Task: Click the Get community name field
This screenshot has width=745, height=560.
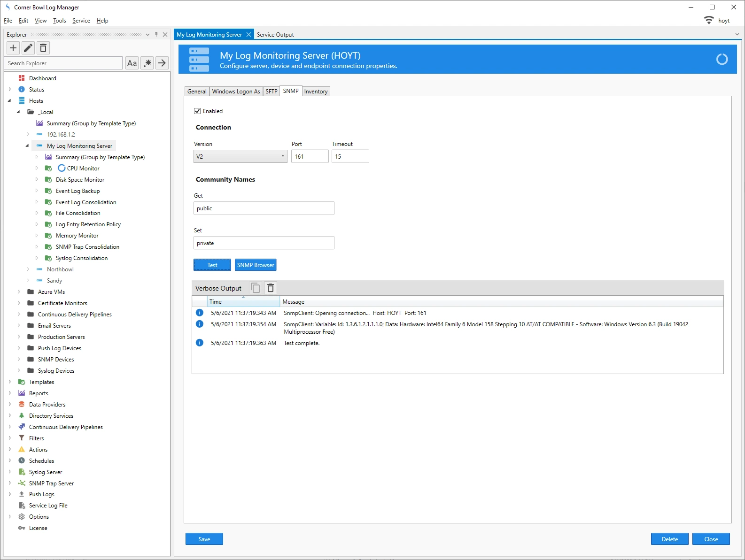Action: pyautogui.click(x=264, y=208)
